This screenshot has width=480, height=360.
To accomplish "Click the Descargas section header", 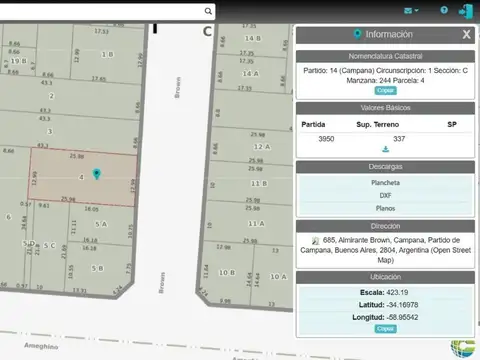I will click(x=385, y=167).
